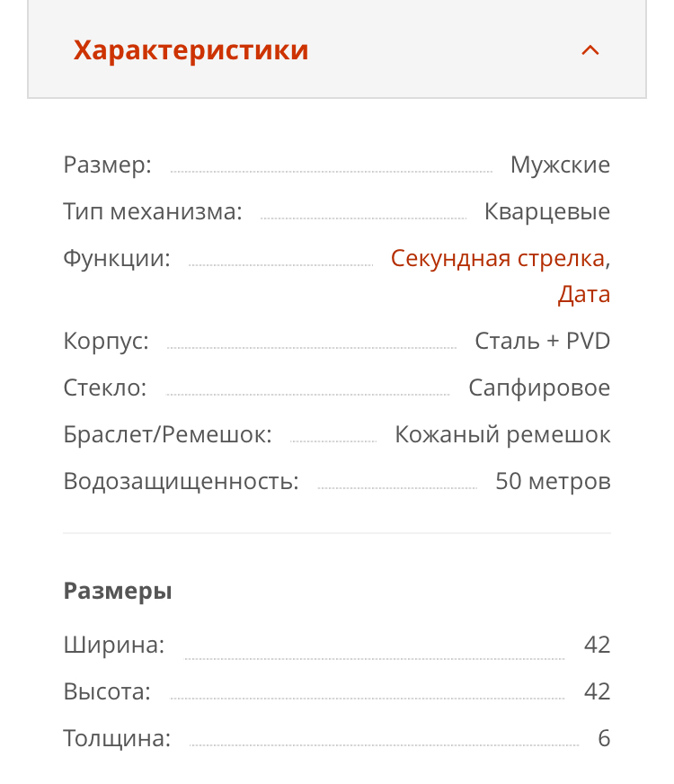The image size is (674, 784).
Task: Open the Дата function link
Action: click(583, 294)
